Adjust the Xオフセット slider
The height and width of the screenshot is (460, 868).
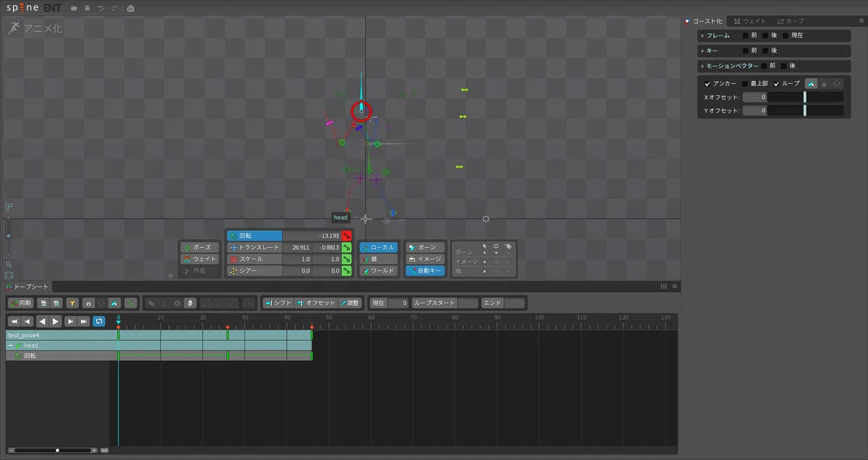pyautogui.click(x=805, y=97)
